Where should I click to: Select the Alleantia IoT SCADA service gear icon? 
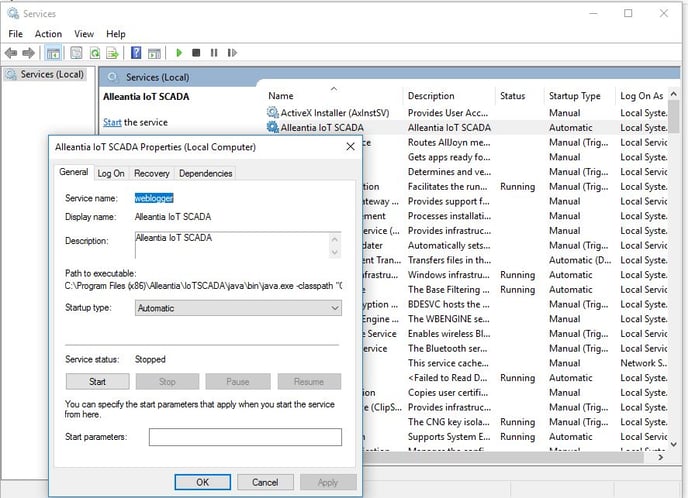[272, 127]
